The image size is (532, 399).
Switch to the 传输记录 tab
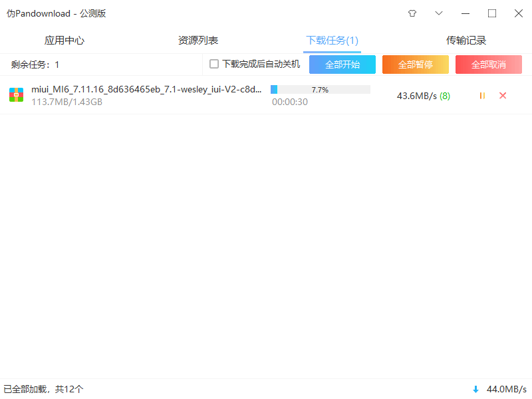coord(466,40)
